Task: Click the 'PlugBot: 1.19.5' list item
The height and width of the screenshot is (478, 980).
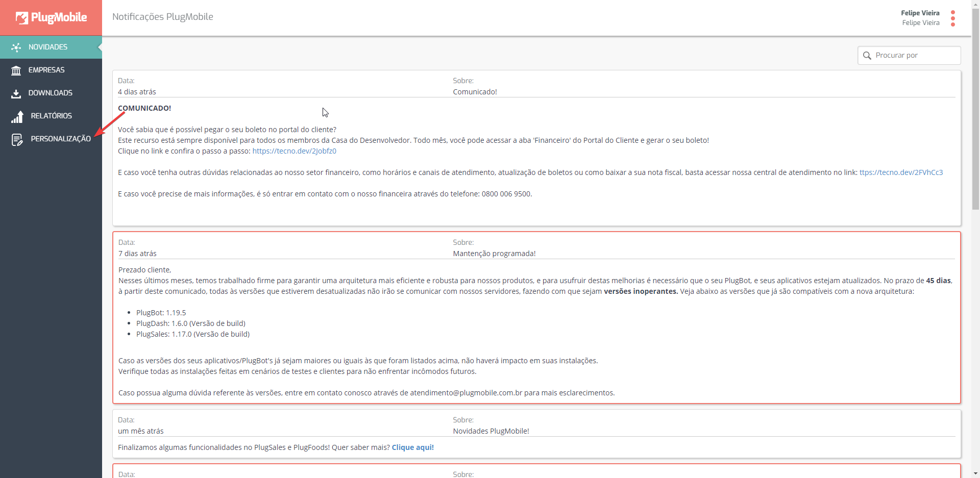Action: coord(161,313)
